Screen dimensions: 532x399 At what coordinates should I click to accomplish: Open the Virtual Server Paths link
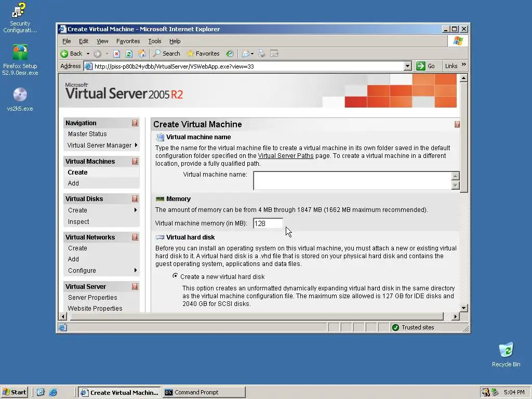click(286, 156)
